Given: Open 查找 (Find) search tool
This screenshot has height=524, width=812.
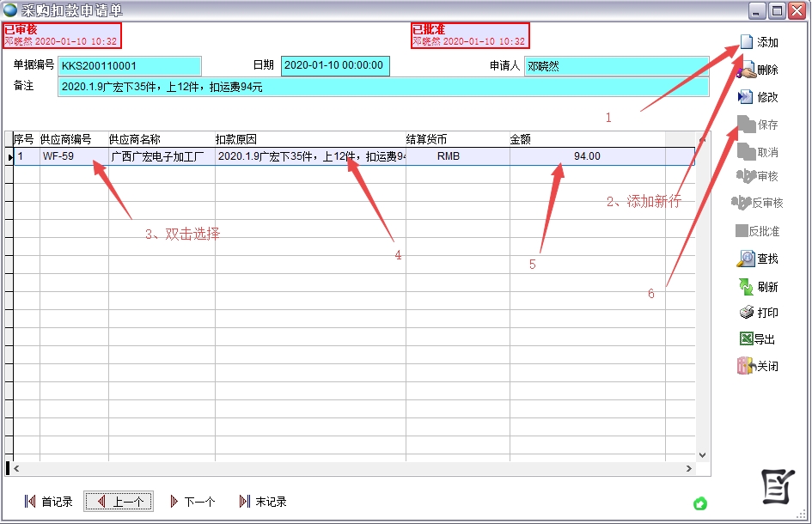Looking at the screenshot, I should tap(747, 259).
